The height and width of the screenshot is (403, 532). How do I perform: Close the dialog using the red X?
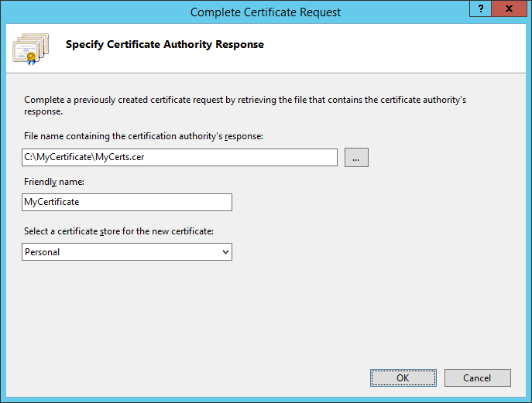(x=509, y=9)
